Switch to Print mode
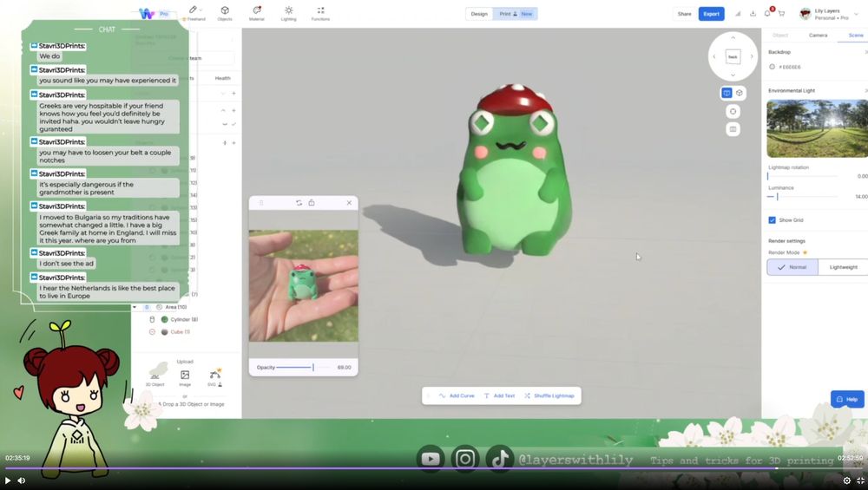 click(516, 14)
